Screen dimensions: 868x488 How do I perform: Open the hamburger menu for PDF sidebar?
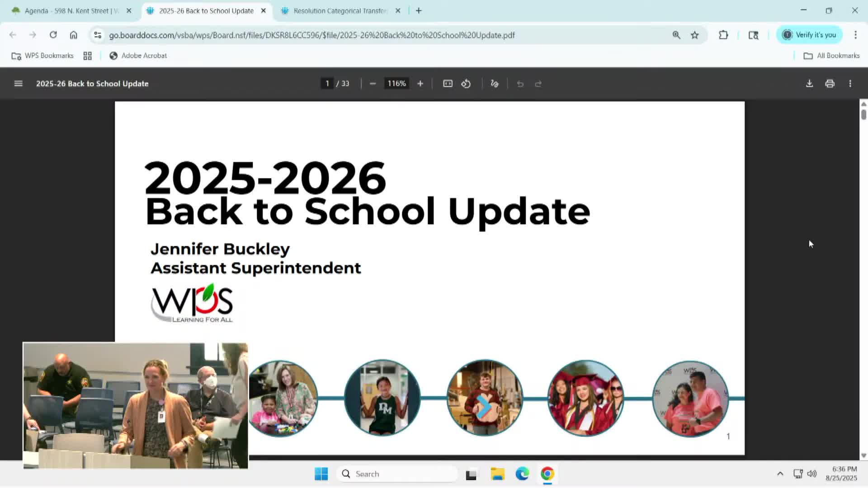[18, 84]
